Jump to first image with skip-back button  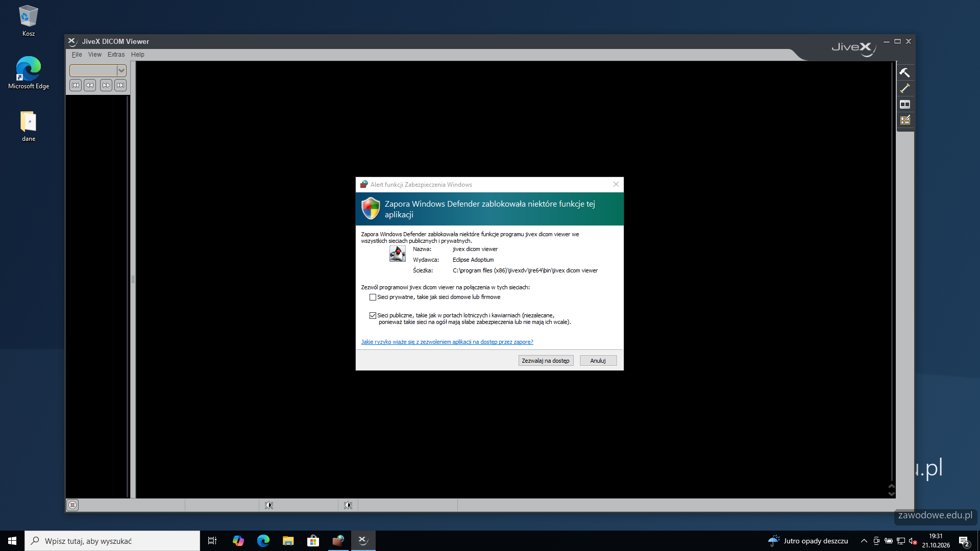point(76,85)
